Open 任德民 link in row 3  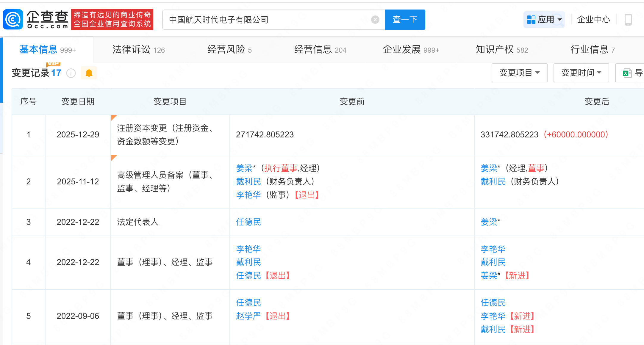pos(248,222)
